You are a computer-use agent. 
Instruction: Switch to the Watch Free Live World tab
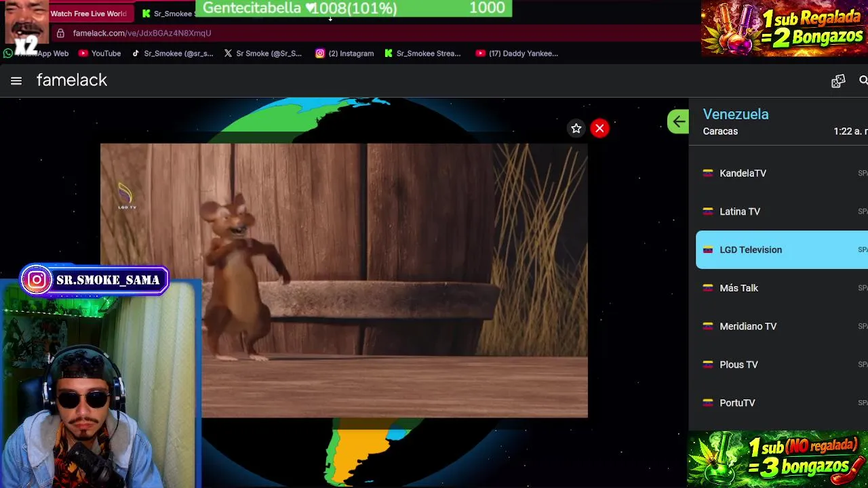pyautogui.click(x=88, y=14)
